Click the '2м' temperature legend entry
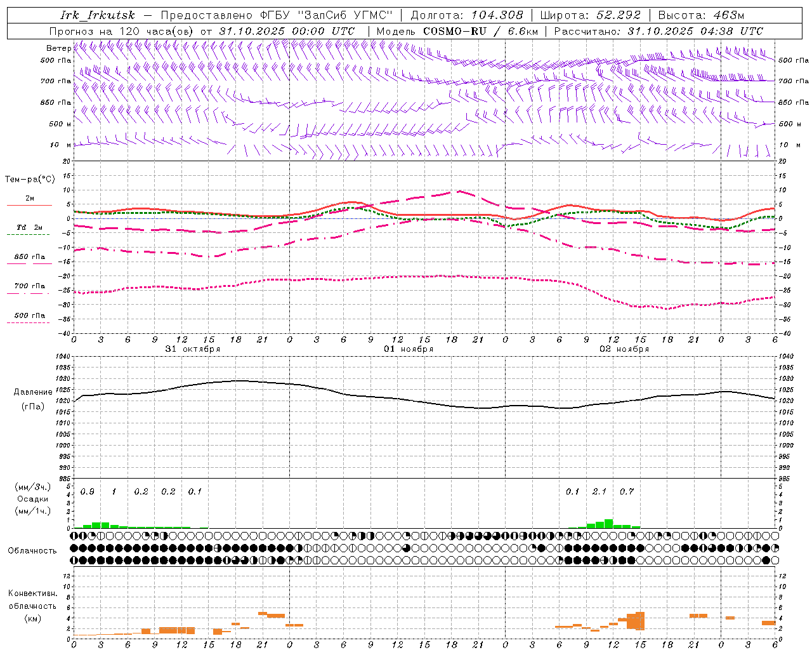This screenshot has width=812, height=650. (x=30, y=198)
